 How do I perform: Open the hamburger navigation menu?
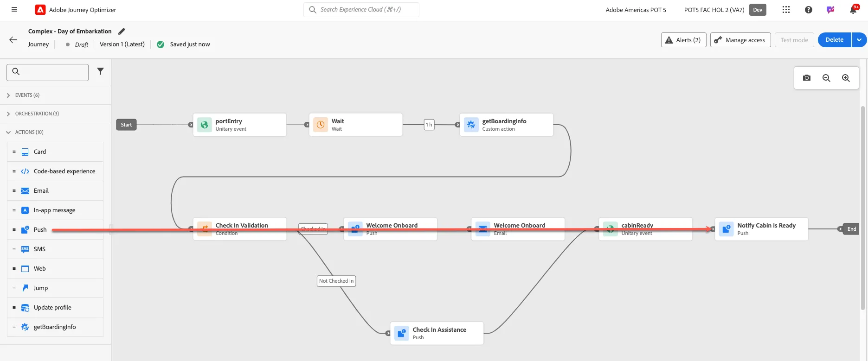tap(14, 9)
